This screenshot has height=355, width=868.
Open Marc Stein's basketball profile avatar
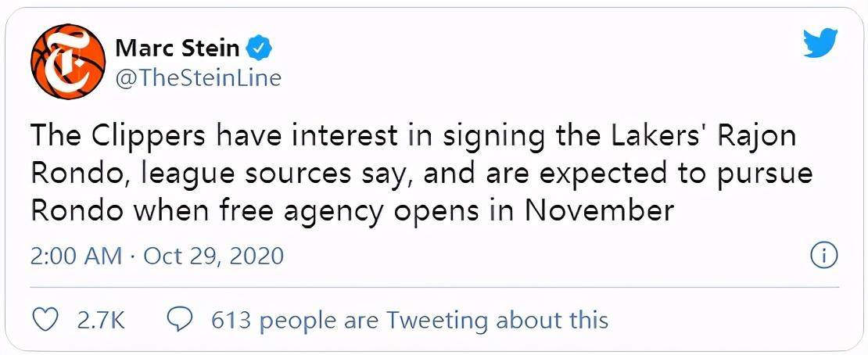coord(68,61)
